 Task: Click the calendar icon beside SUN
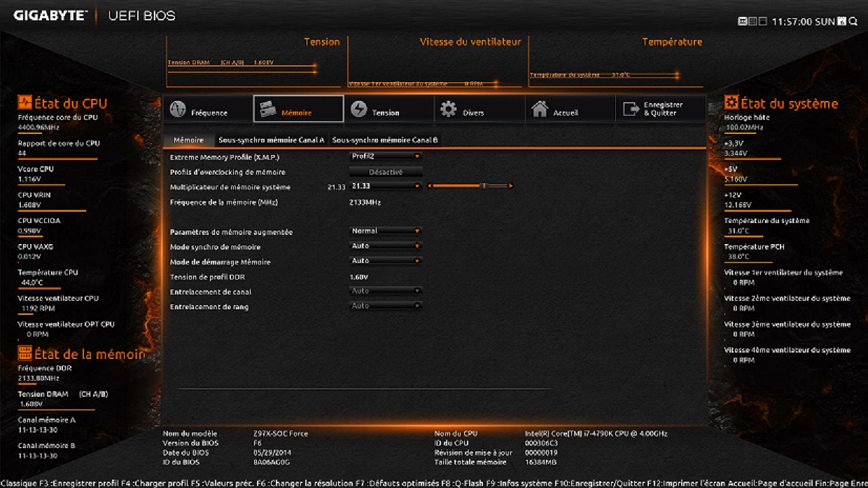(841, 21)
